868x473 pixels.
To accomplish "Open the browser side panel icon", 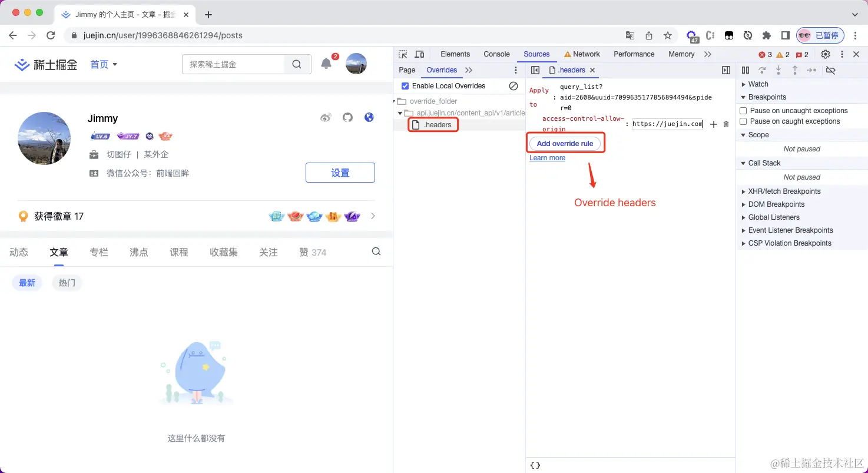I will [786, 35].
